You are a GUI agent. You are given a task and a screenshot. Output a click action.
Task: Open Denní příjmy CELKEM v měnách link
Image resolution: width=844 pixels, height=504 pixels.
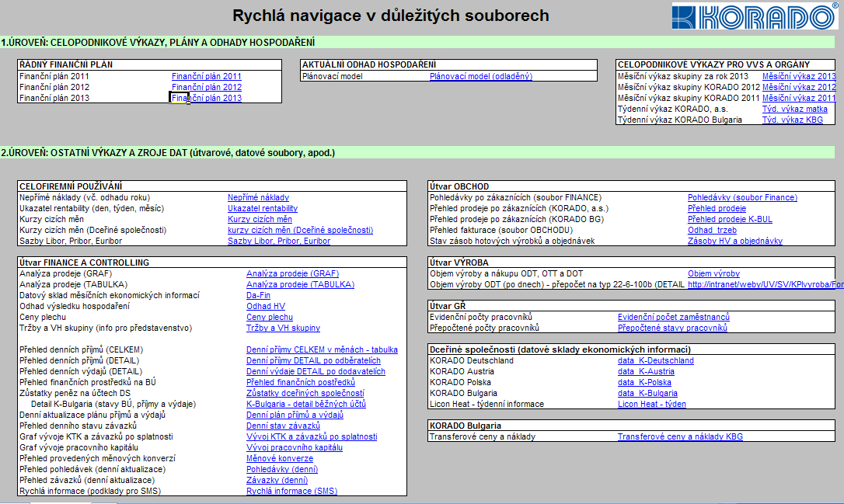[322, 349]
